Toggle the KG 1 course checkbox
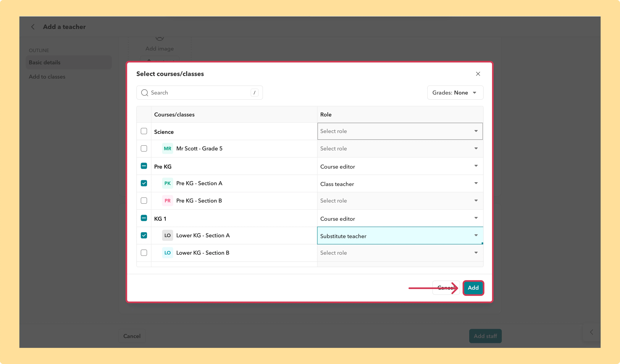 (x=144, y=218)
